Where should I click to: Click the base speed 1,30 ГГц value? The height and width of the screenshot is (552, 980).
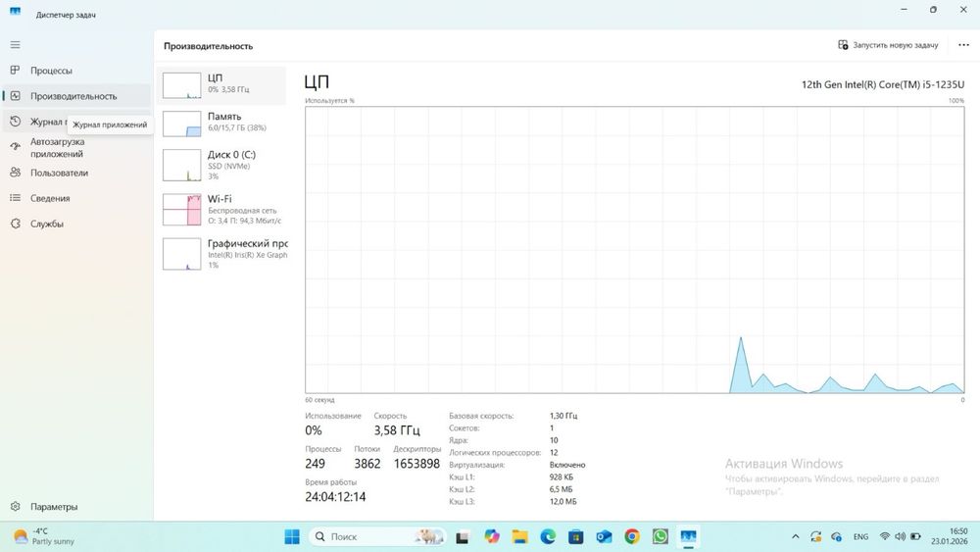pos(563,416)
